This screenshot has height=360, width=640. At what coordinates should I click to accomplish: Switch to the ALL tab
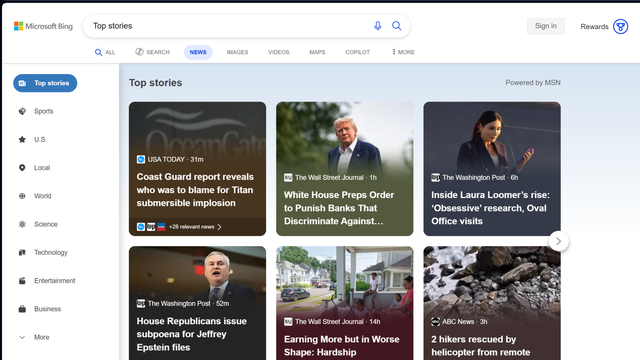pyautogui.click(x=105, y=52)
